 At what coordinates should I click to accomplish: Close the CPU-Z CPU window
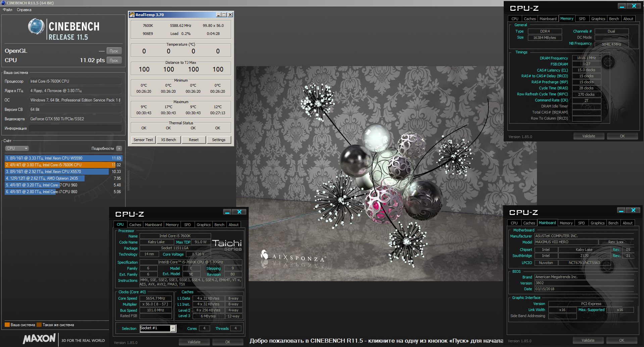pyautogui.click(x=240, y=212)
